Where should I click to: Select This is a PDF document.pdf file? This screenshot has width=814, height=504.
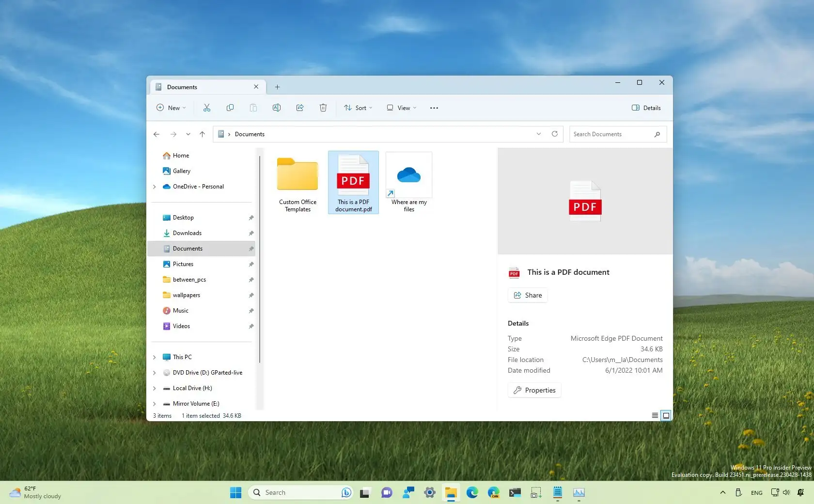[353, 183]
